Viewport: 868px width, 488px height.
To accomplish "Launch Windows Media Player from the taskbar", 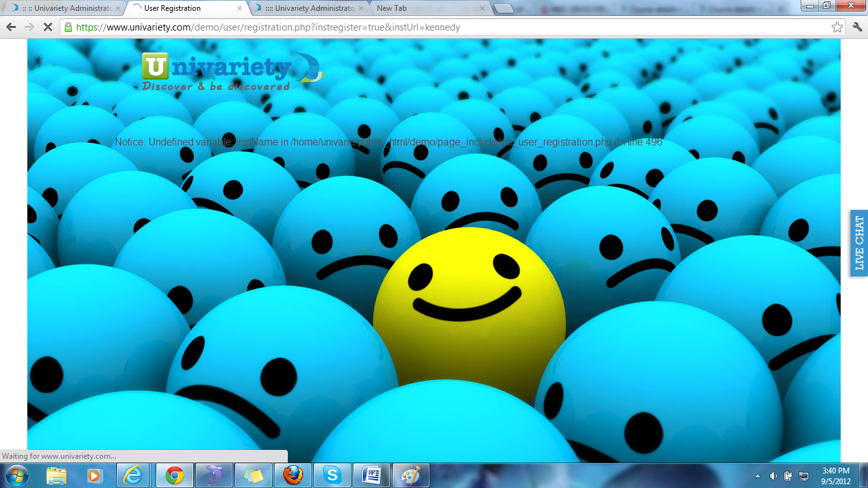I will point(95,475).
